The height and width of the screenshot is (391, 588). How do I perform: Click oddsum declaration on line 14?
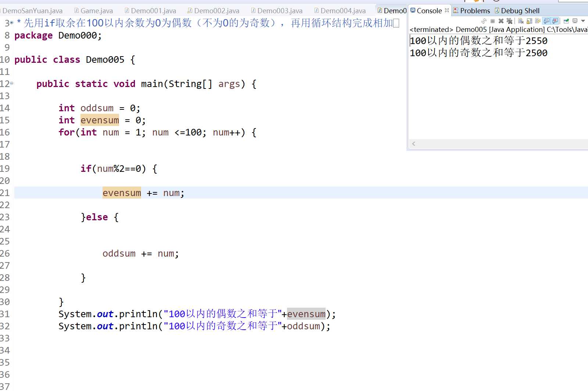(97, 108)
